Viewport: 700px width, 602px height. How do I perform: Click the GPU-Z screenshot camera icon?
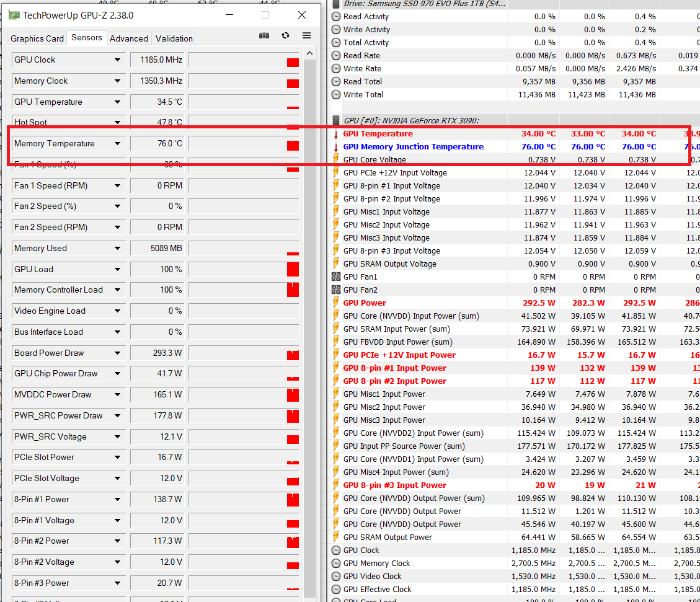tap(264, 36)
